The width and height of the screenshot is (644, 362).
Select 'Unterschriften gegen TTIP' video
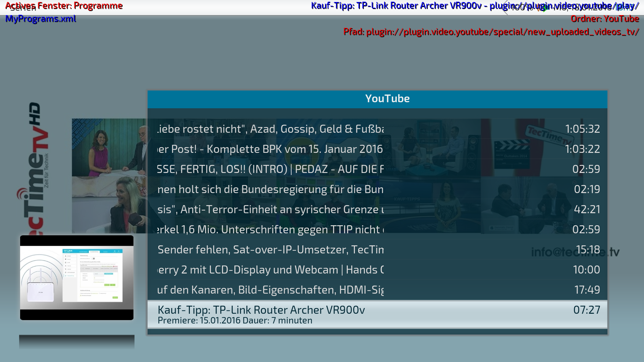click(377, 230)
